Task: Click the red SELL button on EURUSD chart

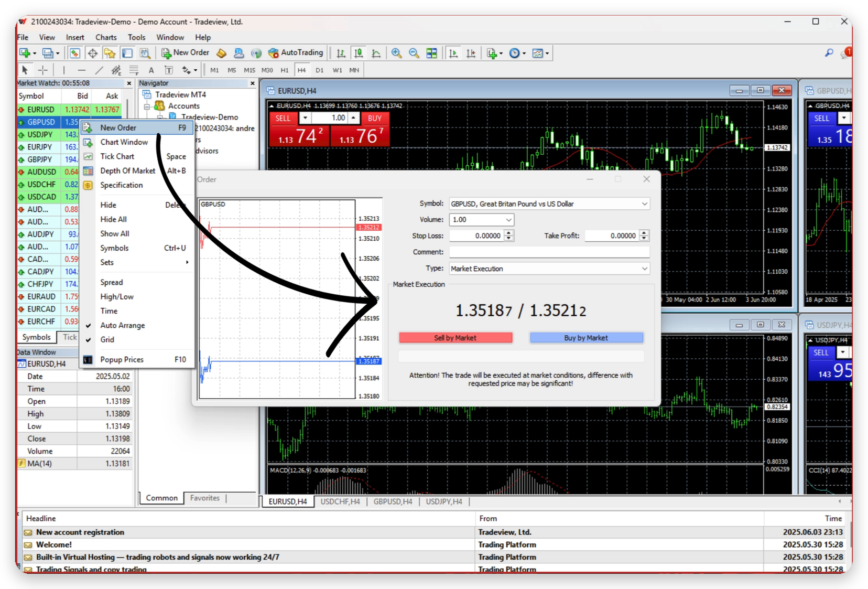Action: 283,118
